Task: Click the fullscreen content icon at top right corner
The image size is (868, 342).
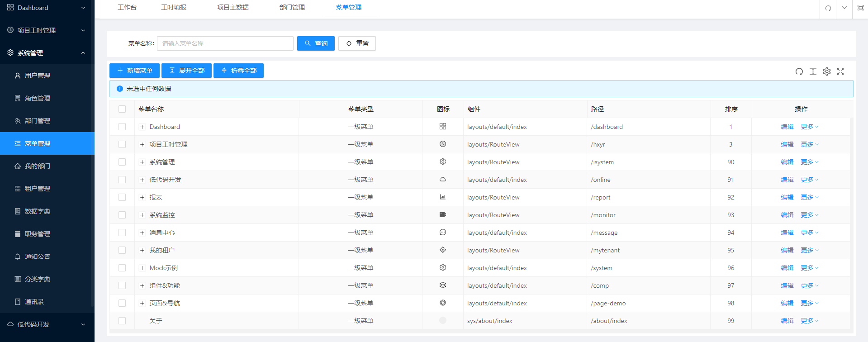Action: [860, 8]
